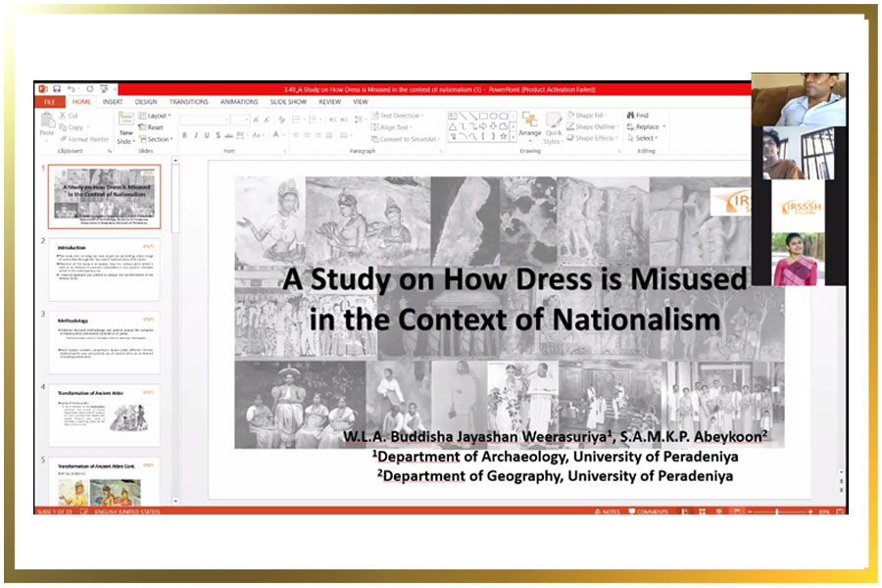Open the Layout dropdown
The image size is (882, 588).
(155, 116)
